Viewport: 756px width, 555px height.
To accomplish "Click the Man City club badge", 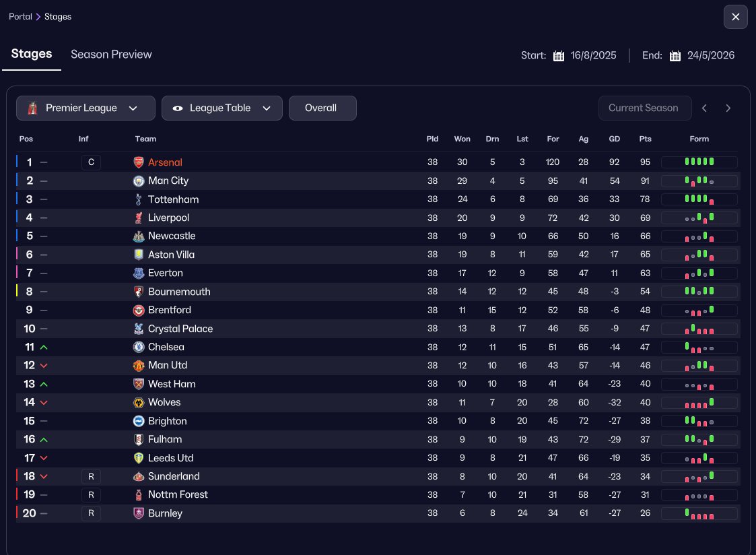I will 139,181.
